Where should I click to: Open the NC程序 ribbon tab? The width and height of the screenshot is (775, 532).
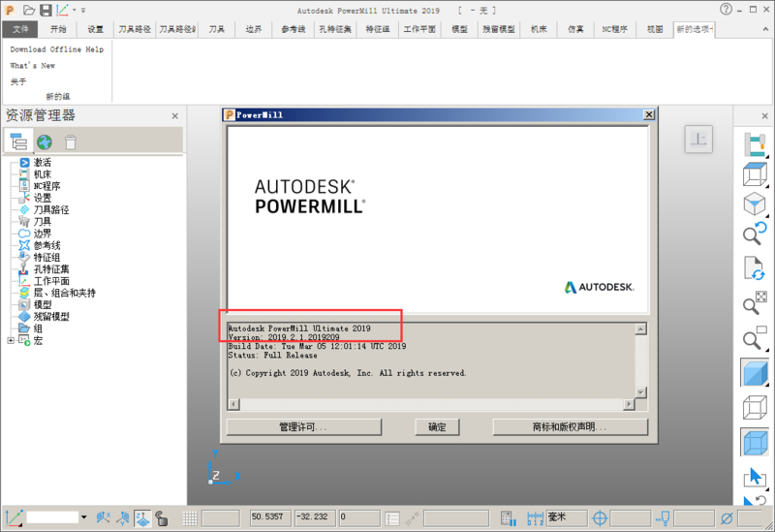click(x=614, y=29)
